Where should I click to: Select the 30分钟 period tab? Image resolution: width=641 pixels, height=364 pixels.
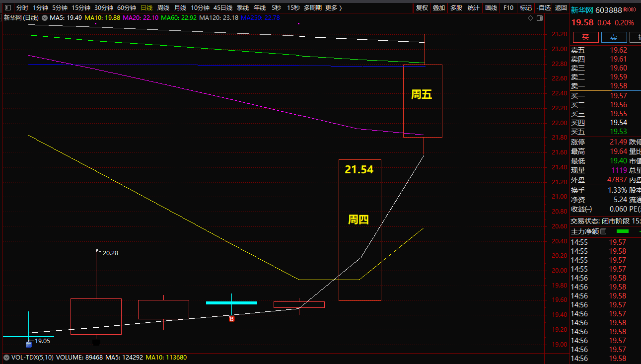(x=104, y=8)
